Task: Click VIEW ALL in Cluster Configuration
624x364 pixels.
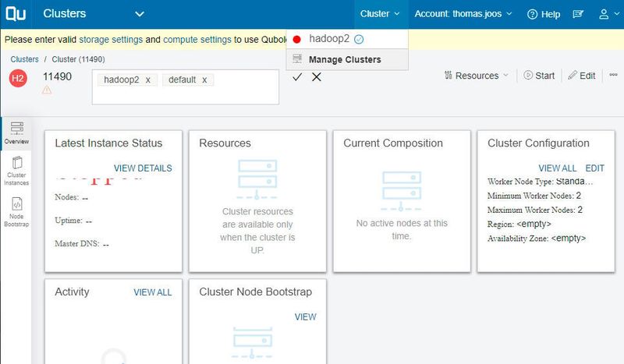Action: (x=557, y=168)
